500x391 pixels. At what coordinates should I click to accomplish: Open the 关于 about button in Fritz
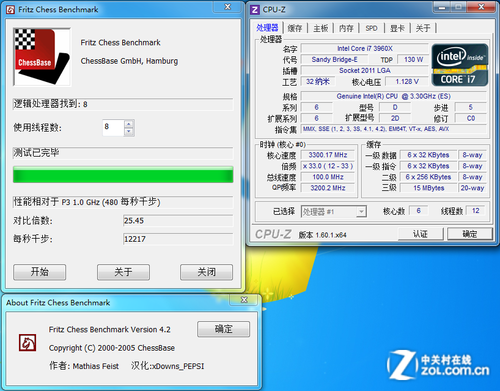[x=123, y=272]
